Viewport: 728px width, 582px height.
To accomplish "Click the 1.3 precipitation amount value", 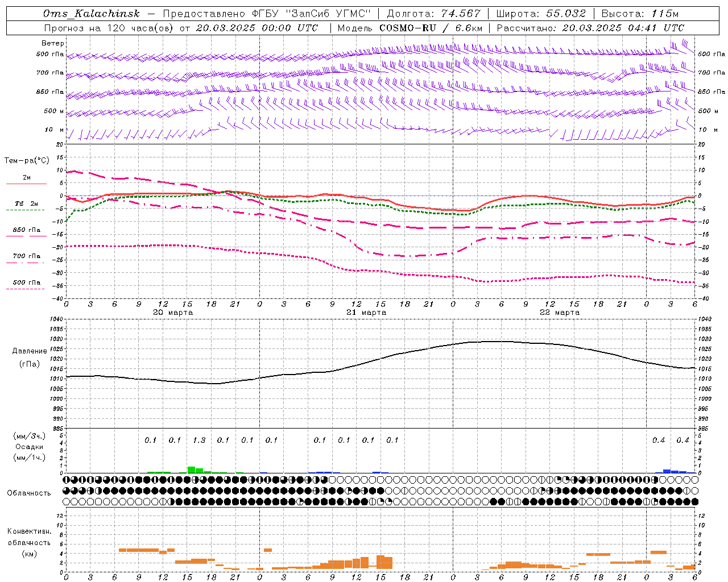I will [199, 440].
